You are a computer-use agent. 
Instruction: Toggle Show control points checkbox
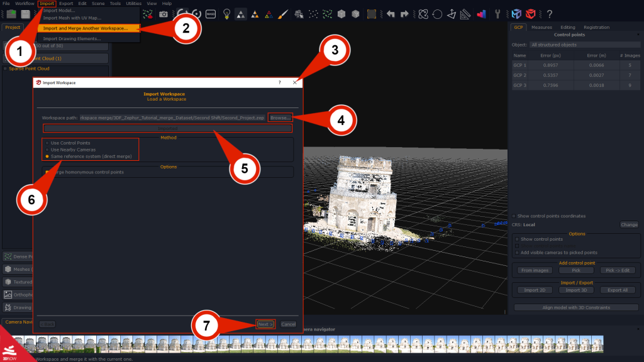pyautogui.click(x=517, y=239)
